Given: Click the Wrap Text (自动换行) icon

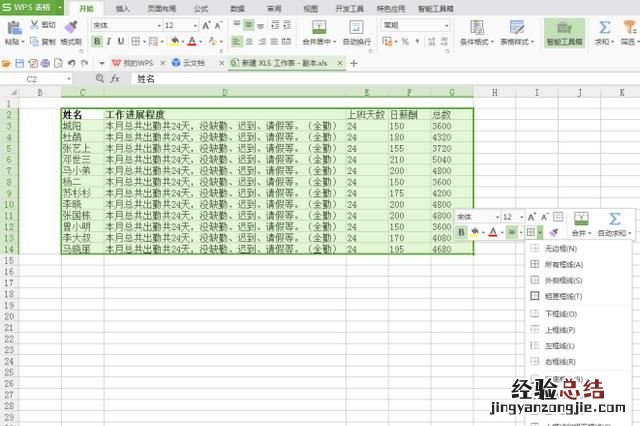Looking at the screenshot, I should 356,27.
